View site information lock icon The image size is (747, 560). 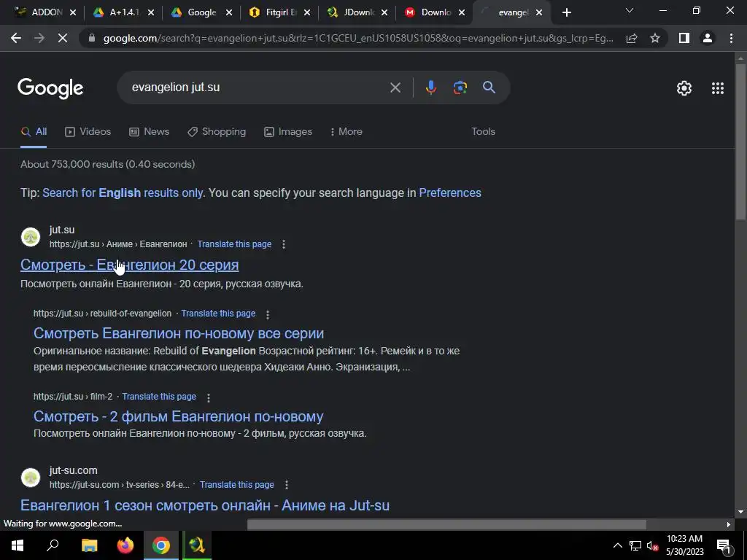click(x=92, y=38)
